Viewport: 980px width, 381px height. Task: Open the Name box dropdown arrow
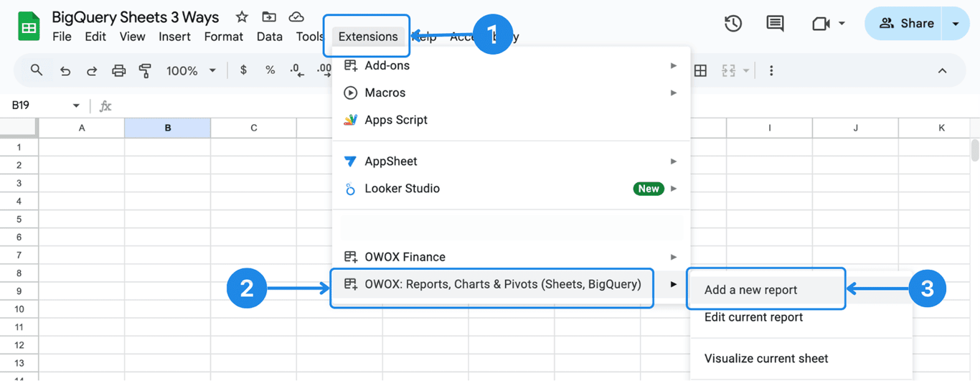click(x=76, y=105)
